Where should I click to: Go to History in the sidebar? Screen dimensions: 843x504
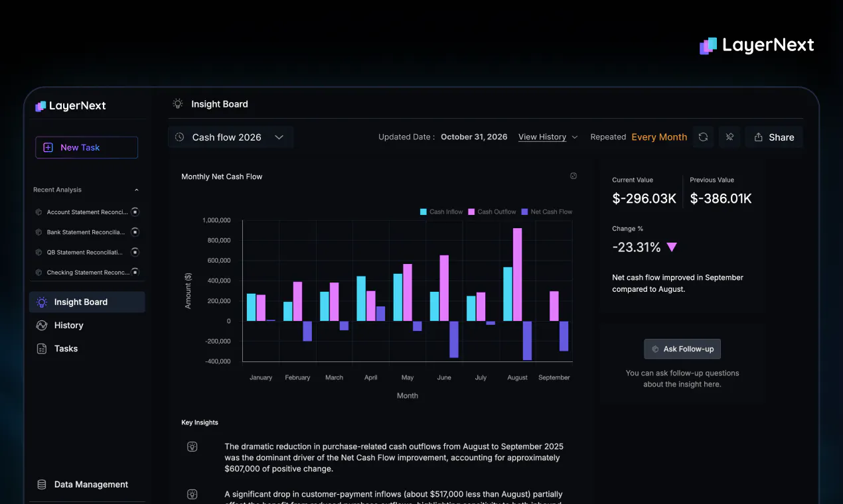coord(60,326)
